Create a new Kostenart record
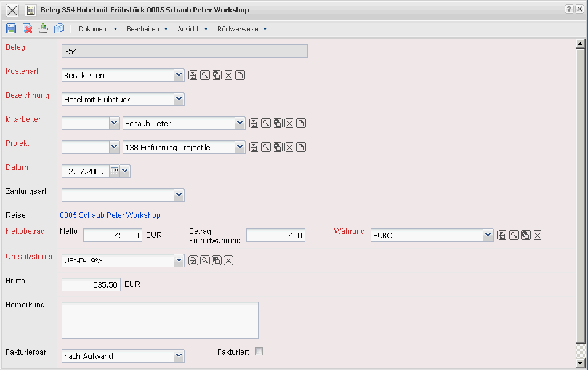This screenshot has width=588, height=370. click(240, 75)
